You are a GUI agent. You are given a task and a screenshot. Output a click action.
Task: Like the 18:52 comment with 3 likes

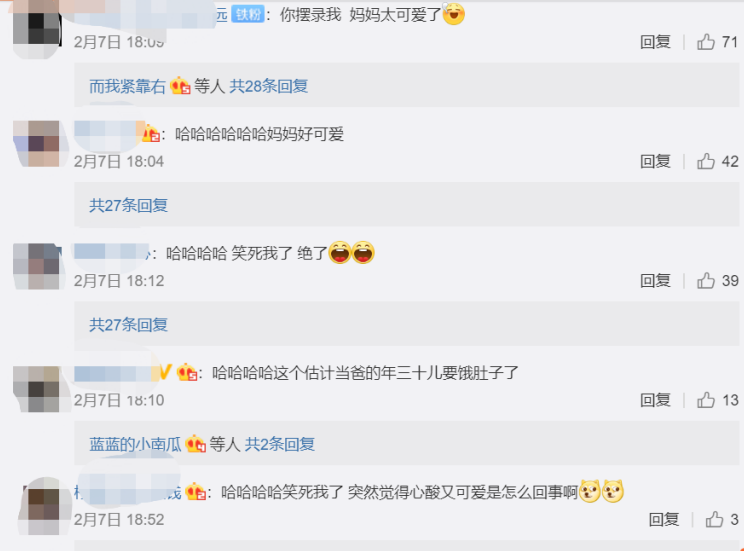[x=714, y=519]
